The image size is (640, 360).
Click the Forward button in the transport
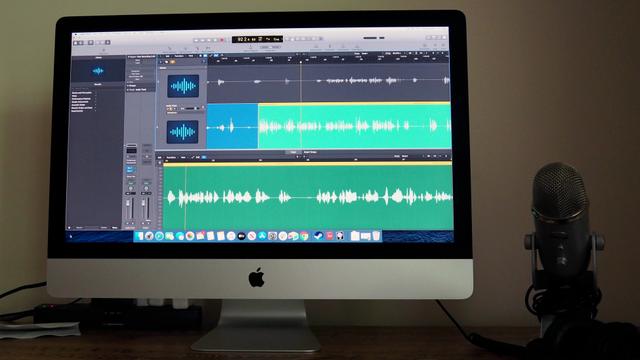click(202, 40)
